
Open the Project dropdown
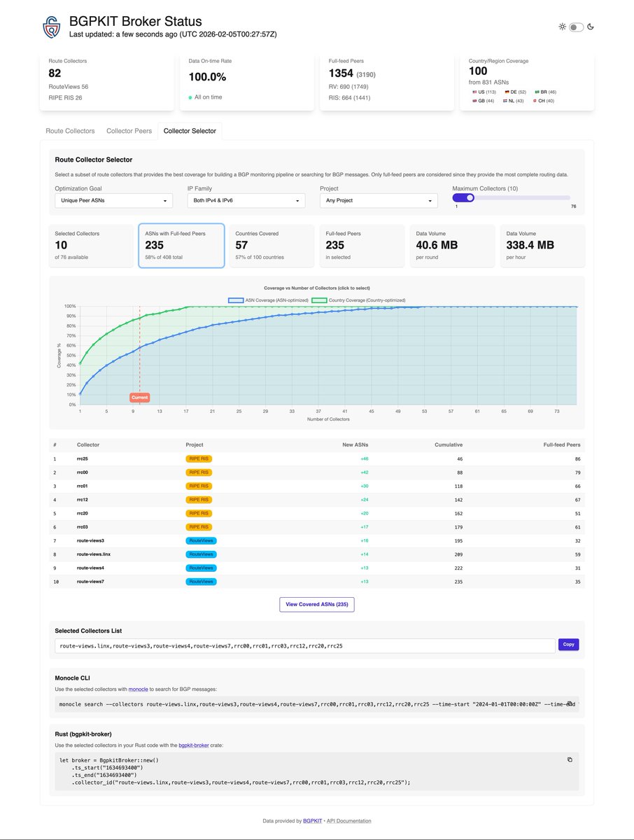click(379, 201)
